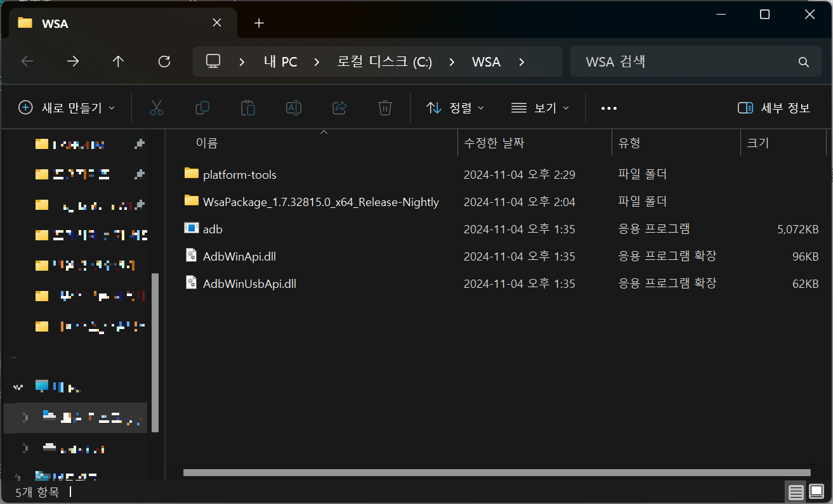Click the 96KB size value
Image resolution: width=833 pixels, height=504 pixels.
point(806,256)
